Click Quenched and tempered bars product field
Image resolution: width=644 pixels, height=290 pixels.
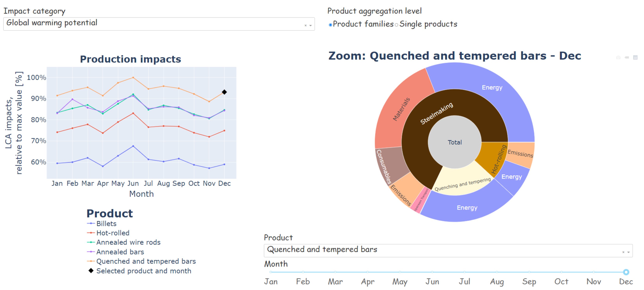click(x=322, y=250)
